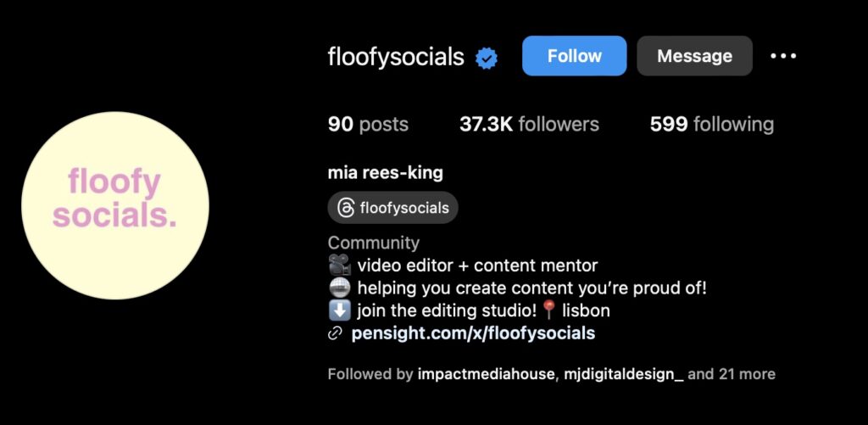Viewport: 868px width, 425px height.
Task: Click the floofysocials username heading
Action: (396, 57)
